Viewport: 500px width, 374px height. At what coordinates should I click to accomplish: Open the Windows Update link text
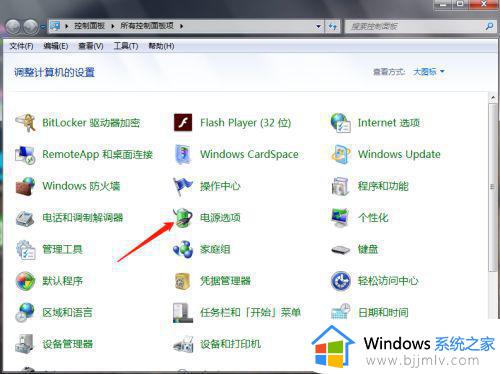399,154
